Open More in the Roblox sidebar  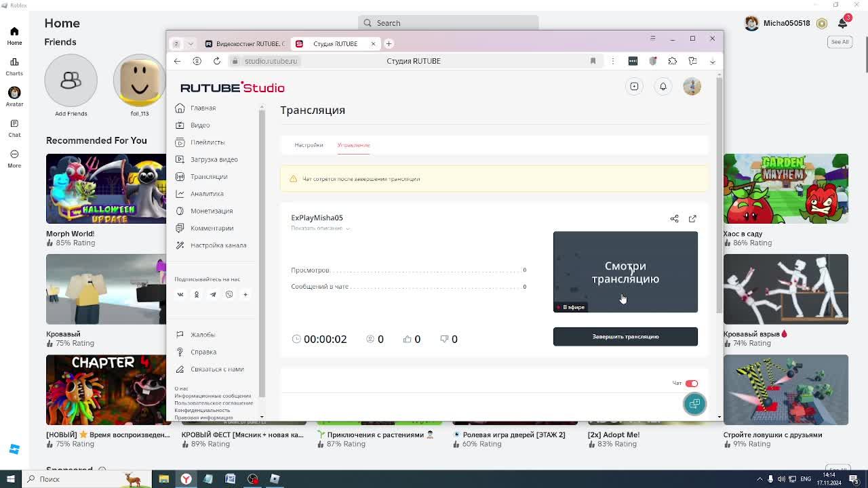14,159
